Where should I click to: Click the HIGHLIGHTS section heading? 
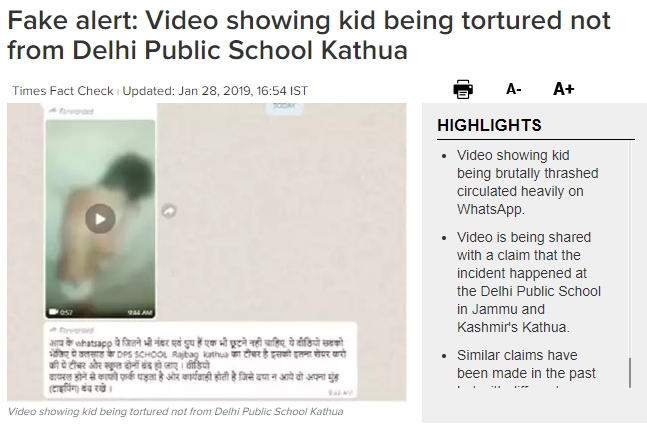pos(489,125)
